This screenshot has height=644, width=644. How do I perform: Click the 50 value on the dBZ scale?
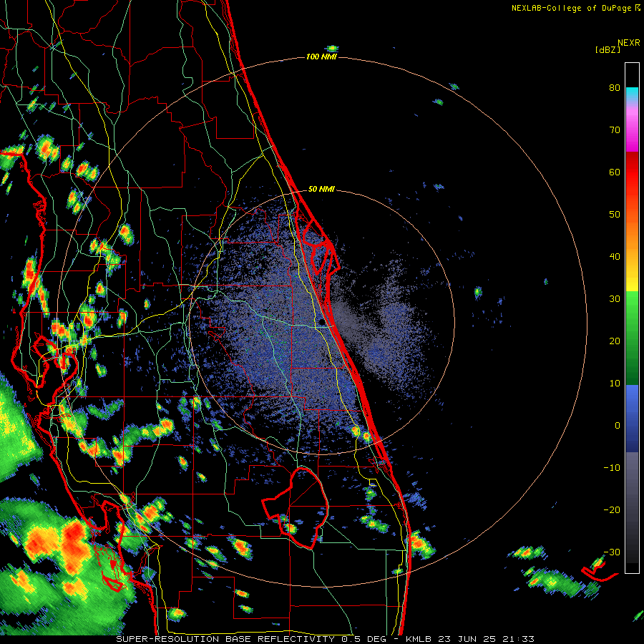615,215
